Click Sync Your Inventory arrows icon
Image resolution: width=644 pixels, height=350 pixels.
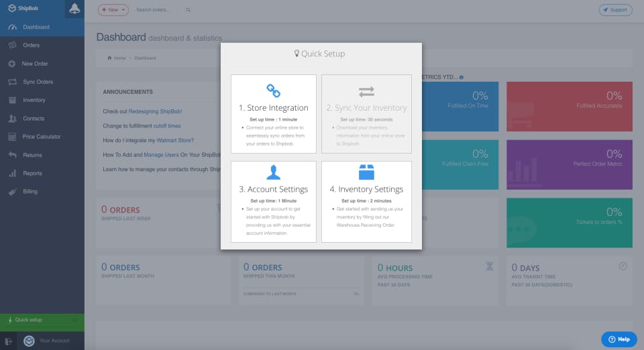tap(366, 91)
